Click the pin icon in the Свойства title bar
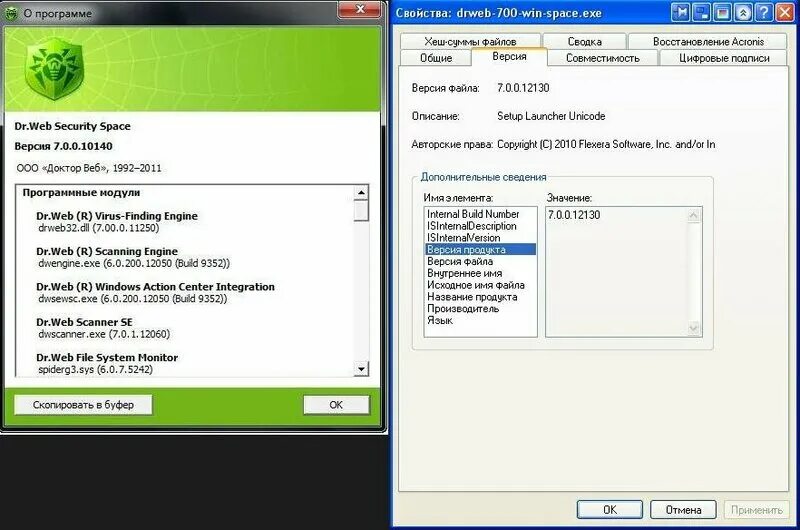This screenshot has width=800, height=530. pos(681,11)
